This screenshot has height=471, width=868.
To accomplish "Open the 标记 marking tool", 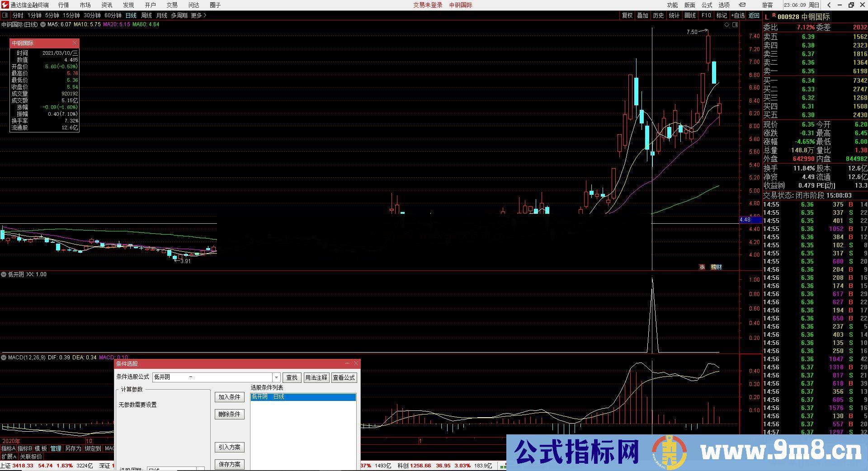I will point(722,15).
